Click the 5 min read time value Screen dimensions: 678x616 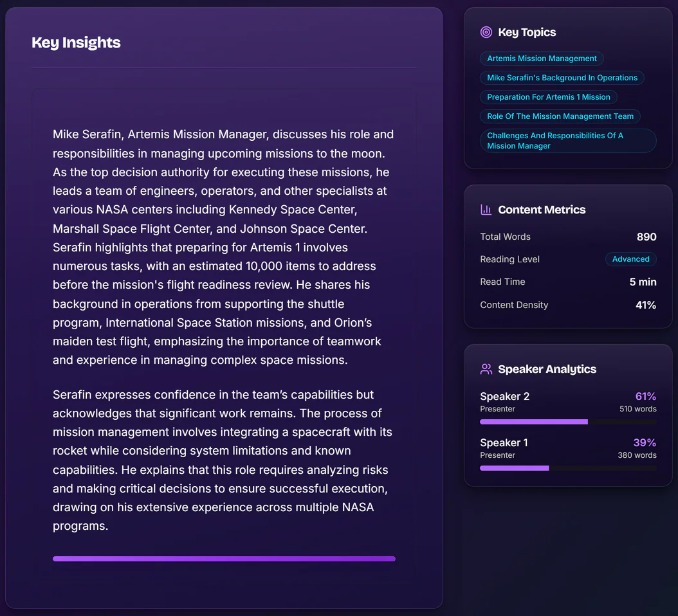point(643,282)
